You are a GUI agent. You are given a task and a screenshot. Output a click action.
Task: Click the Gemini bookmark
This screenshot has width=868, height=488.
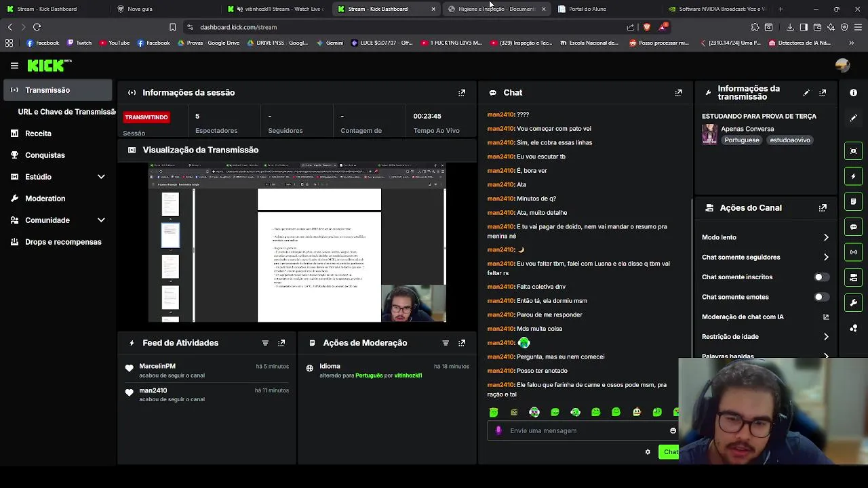(330, 43)
